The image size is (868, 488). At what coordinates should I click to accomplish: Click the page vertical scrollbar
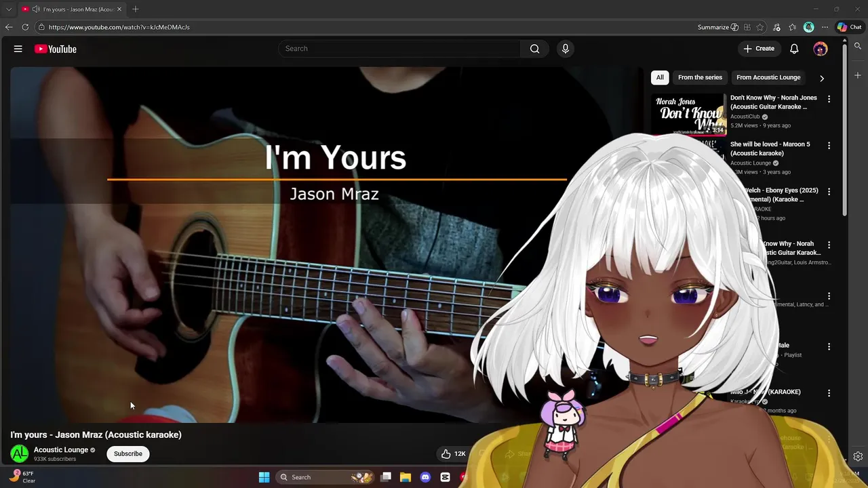click(x=844, y=129)
